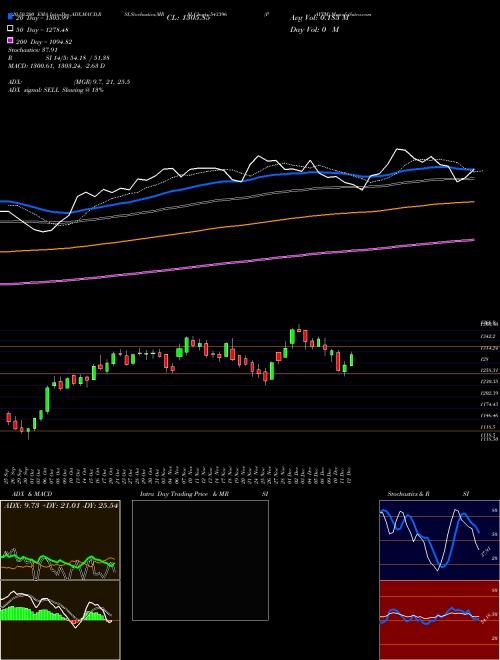
Task: Click the magenta 200 Day moving average line
Action: 236,262
